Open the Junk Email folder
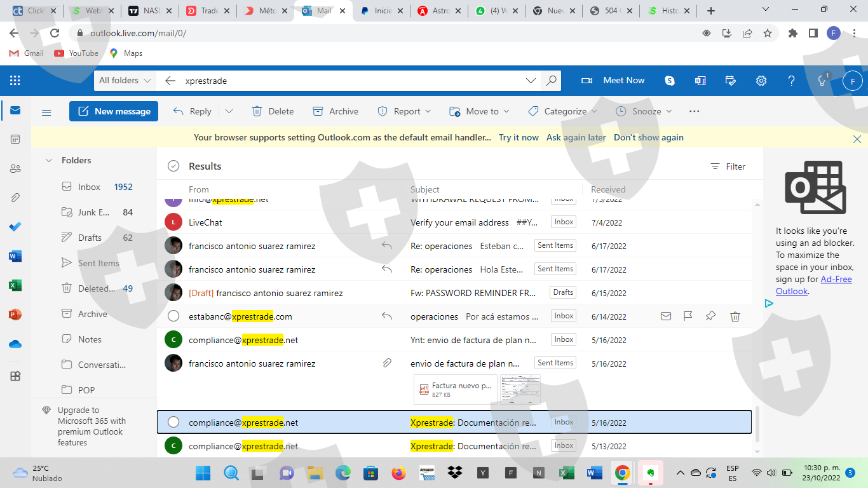This screenshot has width=868, height=488. click(x=93, y=212)
